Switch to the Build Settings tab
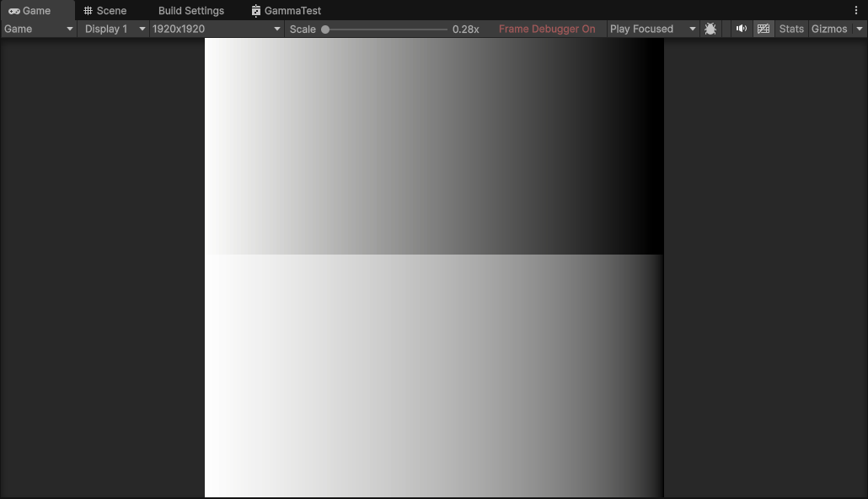The height and width of the screenshot is (499, 868). pyautogui.click(x=191, y=11)
